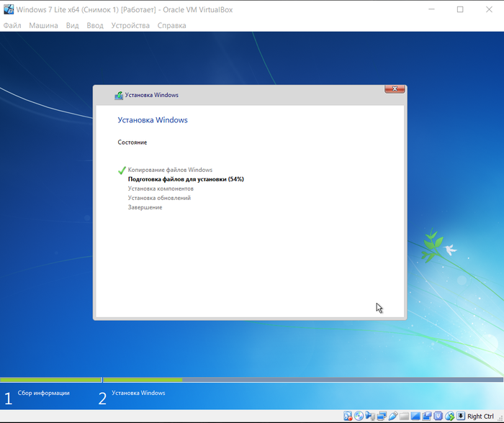
Task: Click the Завершение step
Action: click(145, 207)
